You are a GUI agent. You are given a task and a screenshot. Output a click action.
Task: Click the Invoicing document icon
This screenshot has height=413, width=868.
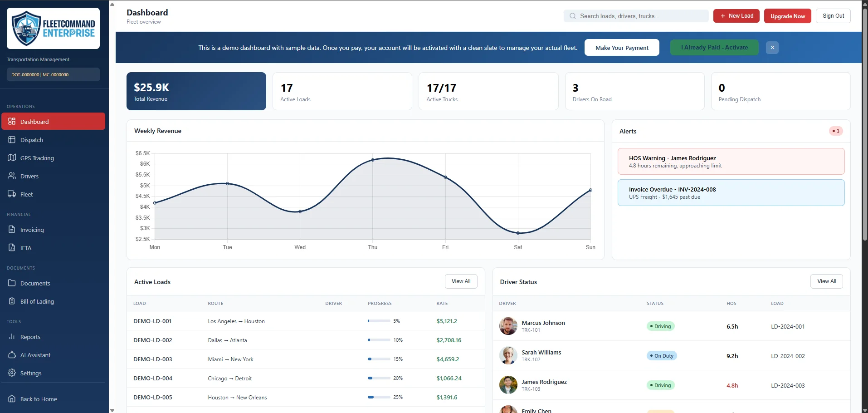tap(12, 229)
